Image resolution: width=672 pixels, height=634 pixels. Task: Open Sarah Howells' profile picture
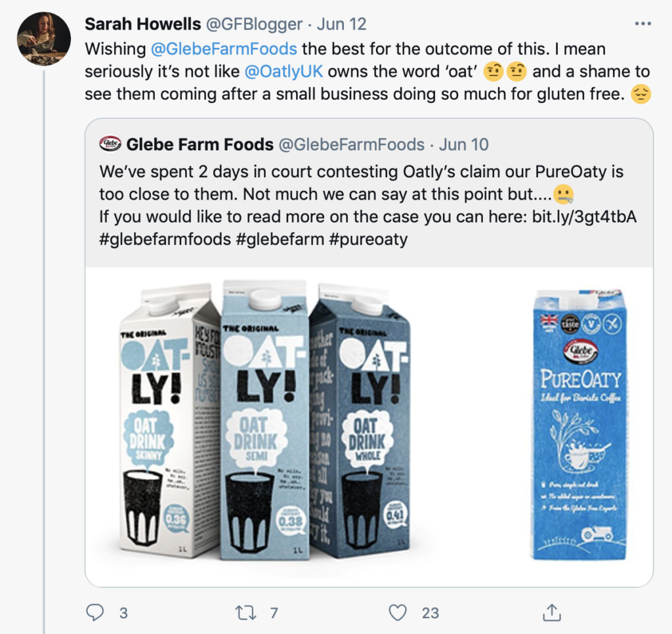[x=44, y=39]
